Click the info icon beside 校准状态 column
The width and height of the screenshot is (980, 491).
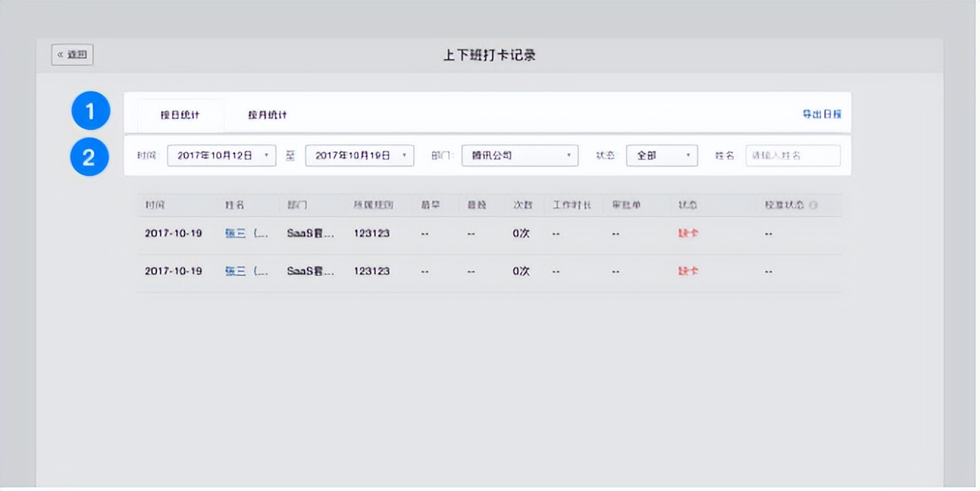pyautogui.click(x=814, y=205)
